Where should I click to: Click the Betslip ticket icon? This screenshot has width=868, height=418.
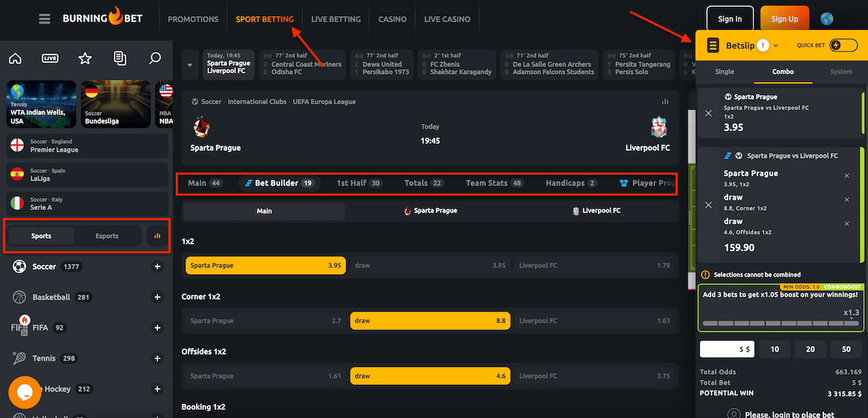click(713, 45)
